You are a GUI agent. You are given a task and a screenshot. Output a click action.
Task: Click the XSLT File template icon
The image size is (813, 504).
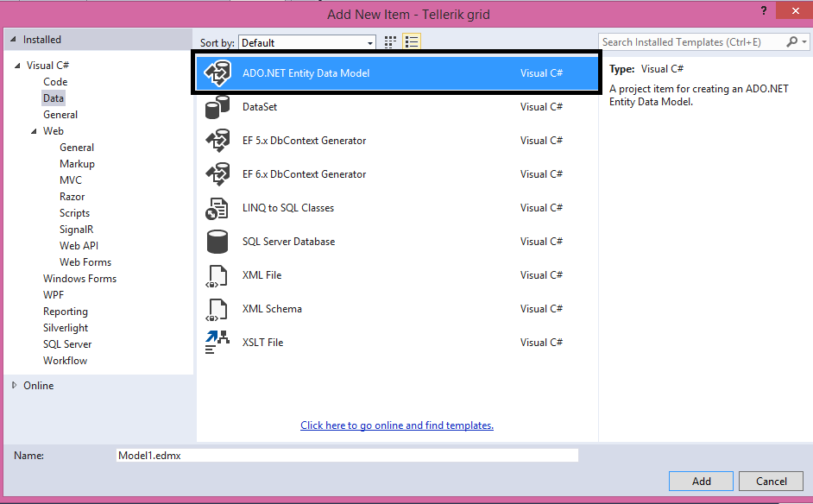tap(217, 343)
